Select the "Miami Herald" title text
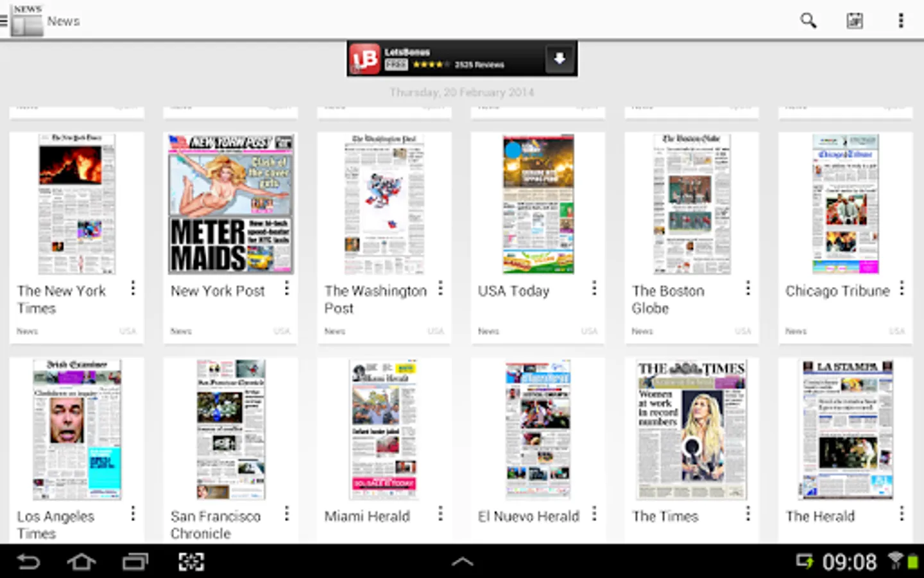The width and height of the screenshot is (924, 578). (x=367, y=516)
